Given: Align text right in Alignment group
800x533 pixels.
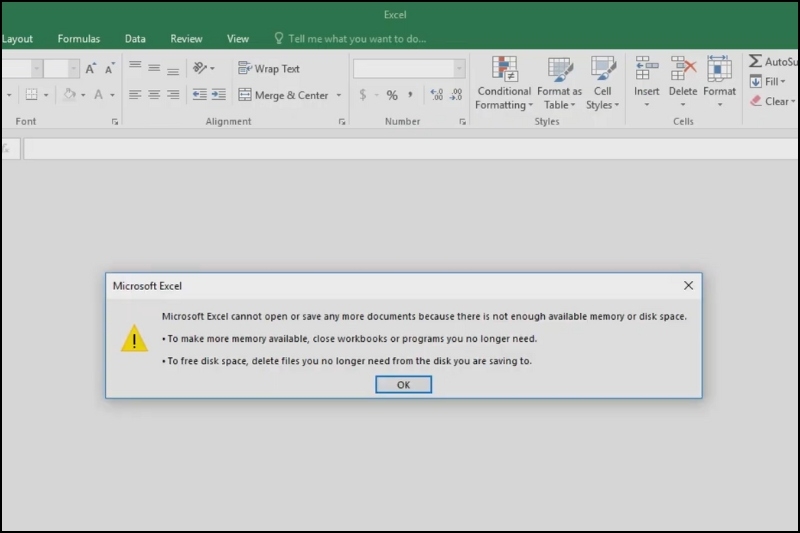Looking at the screenshot, I should click(x=173, y=95).
